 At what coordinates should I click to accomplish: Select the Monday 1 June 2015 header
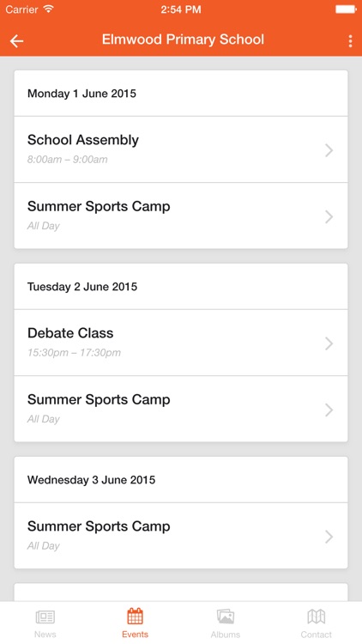[x=181, y=94]
